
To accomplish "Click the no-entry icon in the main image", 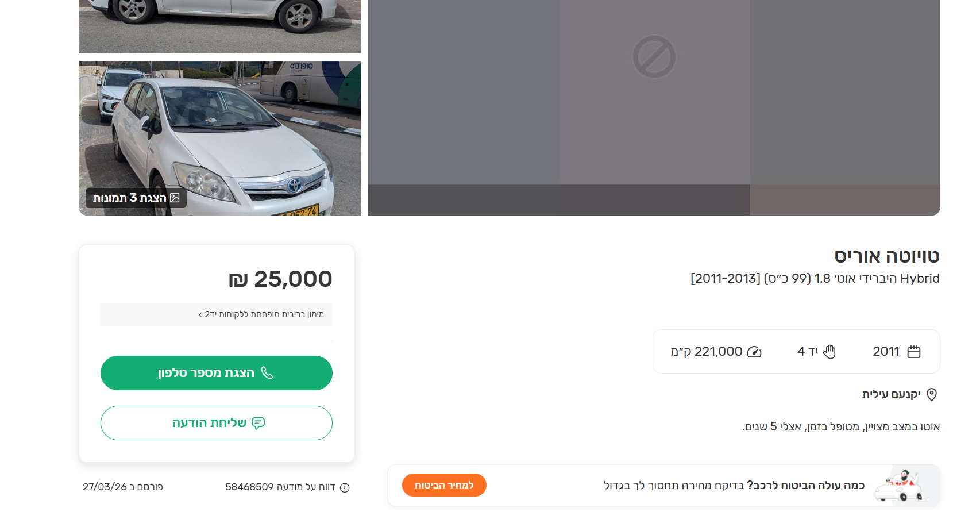I will (654, 57).
